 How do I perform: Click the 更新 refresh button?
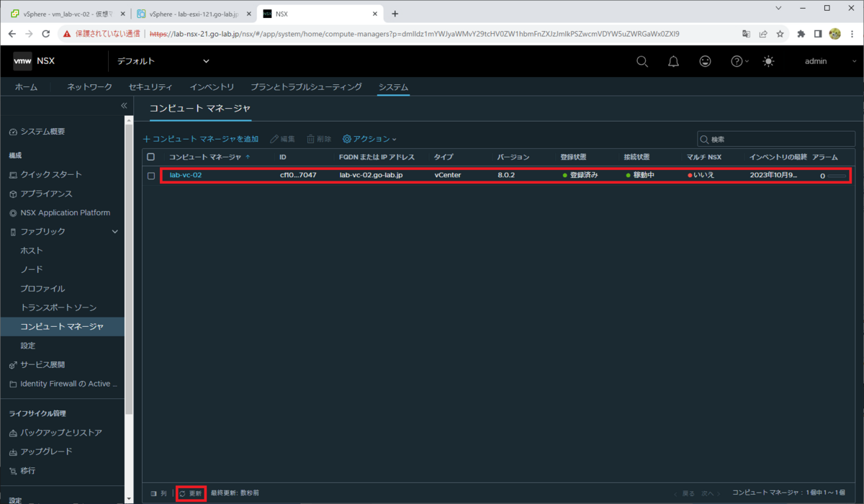(191, 493)
